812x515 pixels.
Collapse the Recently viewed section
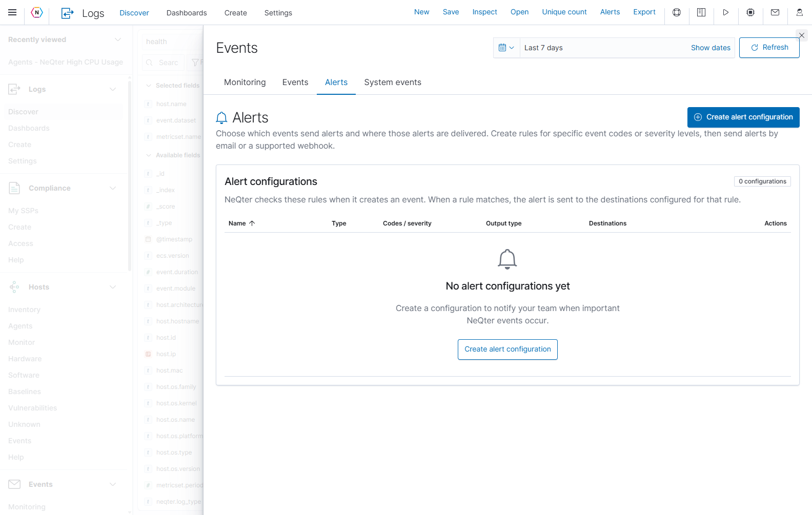pyautogui.click(x=118, y=39)
